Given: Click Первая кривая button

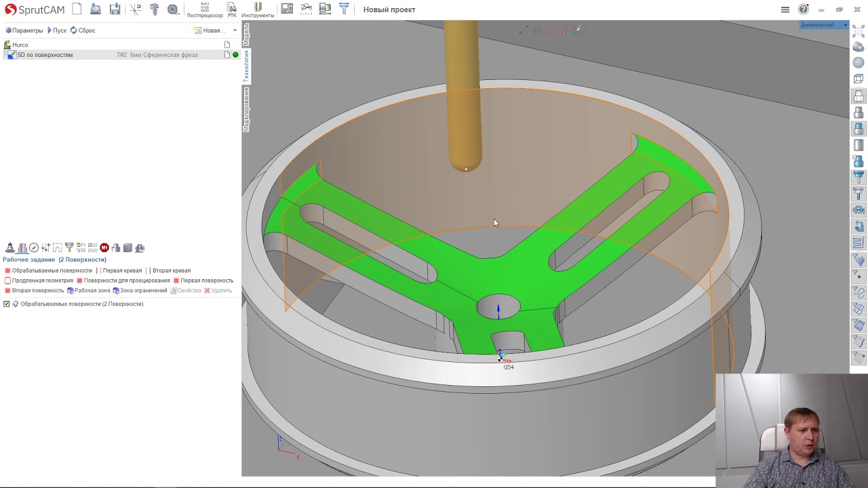Looking at the screenshot, I should pos(119,270).
